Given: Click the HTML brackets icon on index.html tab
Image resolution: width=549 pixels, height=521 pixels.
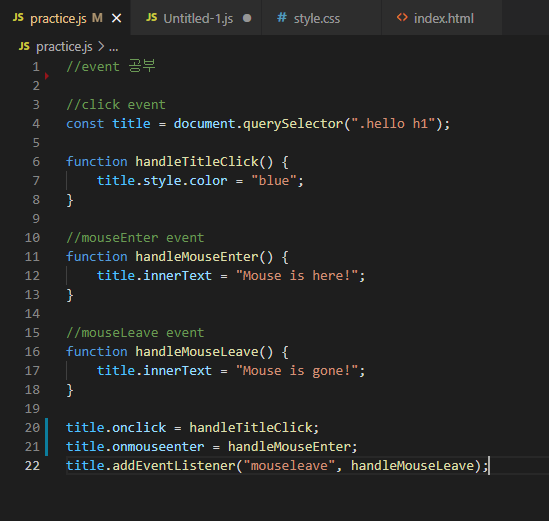Looking at the screenshot, I should [402, 17].
